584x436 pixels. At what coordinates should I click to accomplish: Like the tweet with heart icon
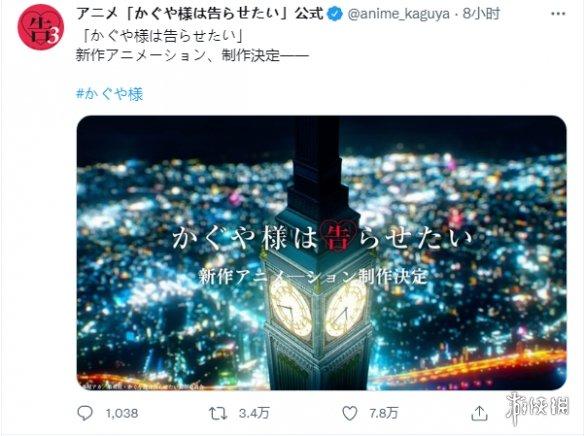[349, 413]
